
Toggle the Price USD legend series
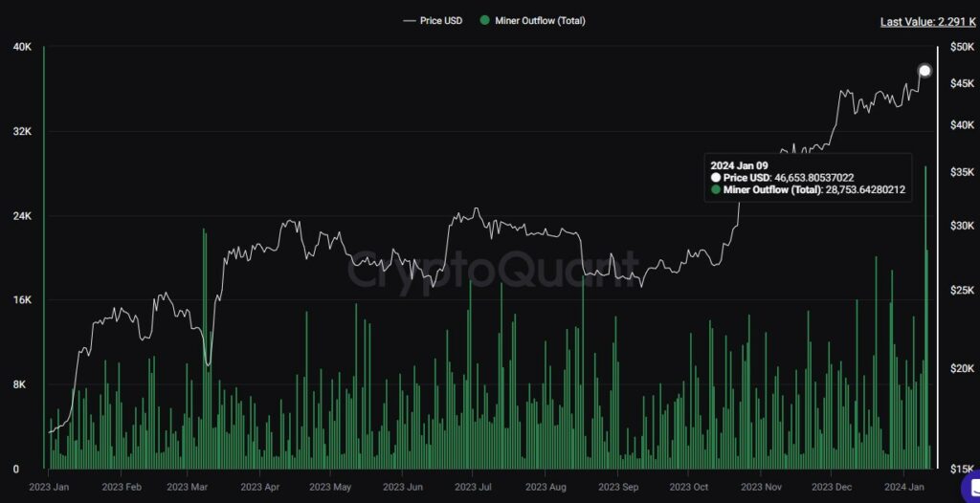434,21
